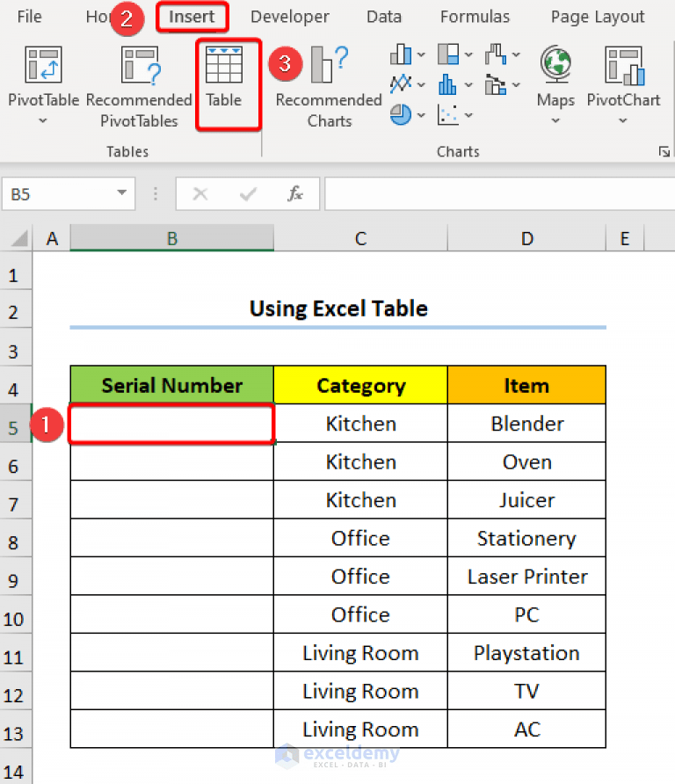Select the Stationery cell
The image size is (675, 784).
coord(526,538)
